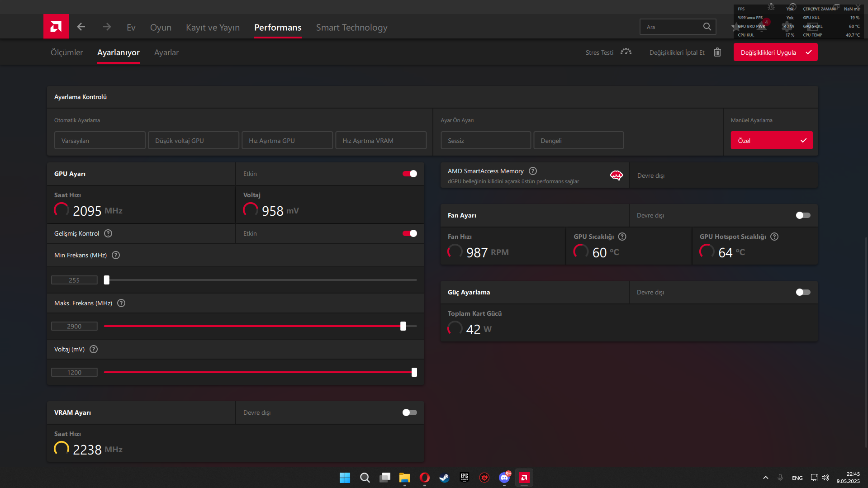The image size is (868, 488).
Task: Show help for Maks. Frekans (MHz)
Action: [x=121, y=303]
